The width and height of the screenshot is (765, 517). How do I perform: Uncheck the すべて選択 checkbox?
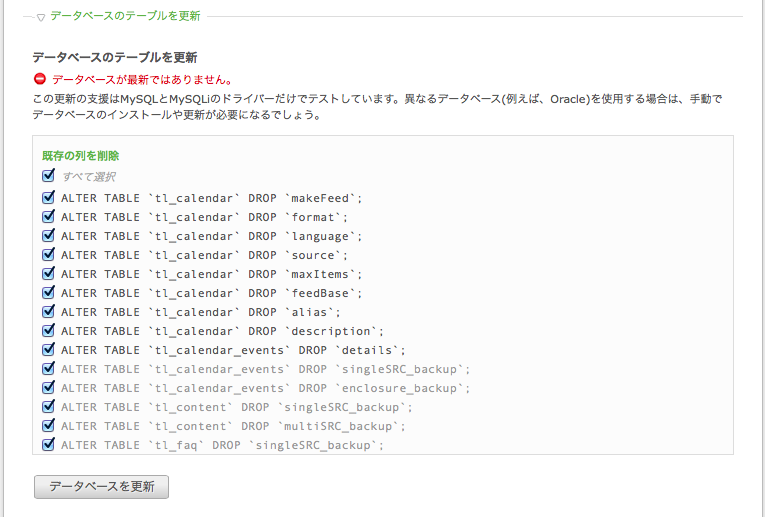tap(48, 176)
